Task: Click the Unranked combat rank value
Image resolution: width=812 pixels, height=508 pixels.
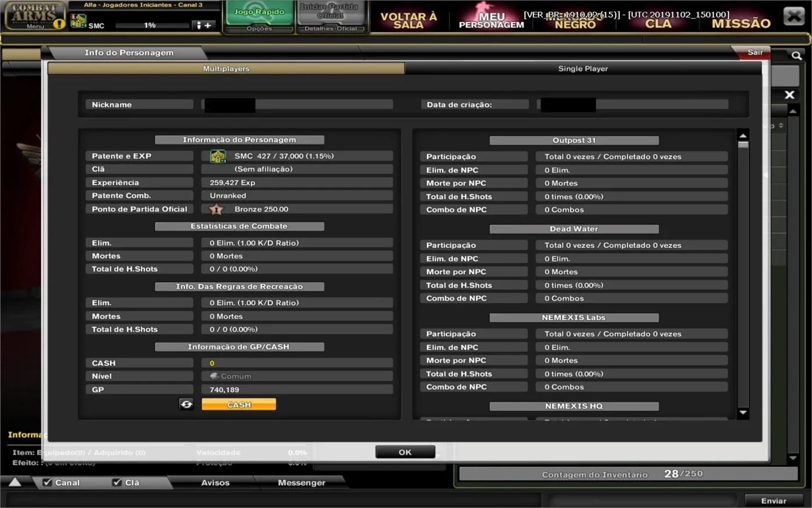Action: 228,196
